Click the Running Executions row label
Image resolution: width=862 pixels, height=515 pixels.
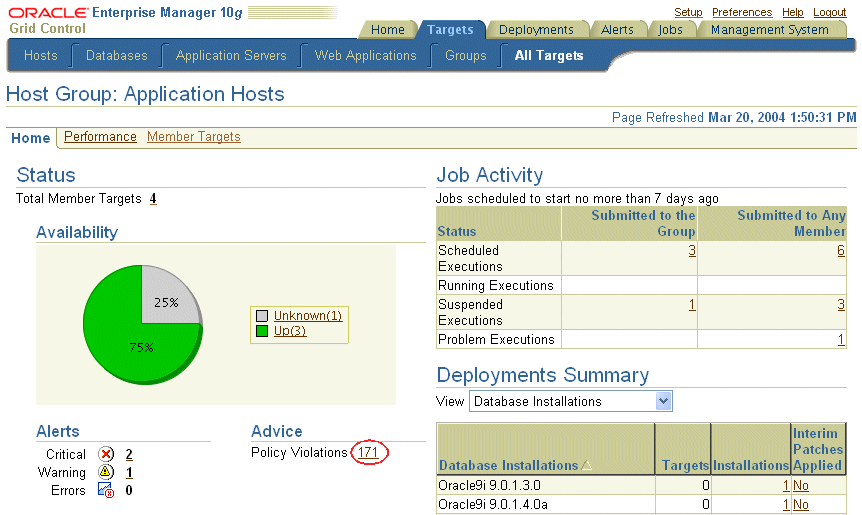click(x=496, y=285)
